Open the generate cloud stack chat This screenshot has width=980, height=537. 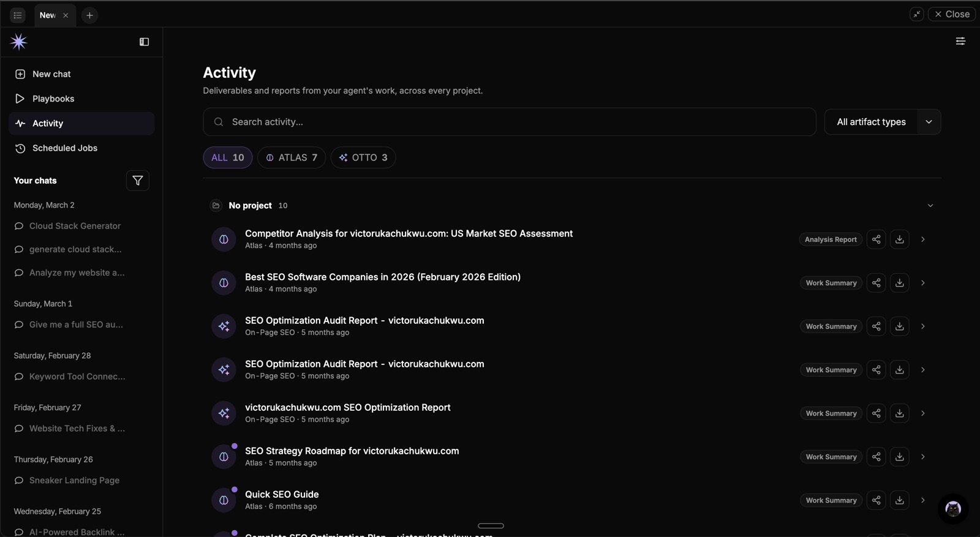[x=75, y=249]
